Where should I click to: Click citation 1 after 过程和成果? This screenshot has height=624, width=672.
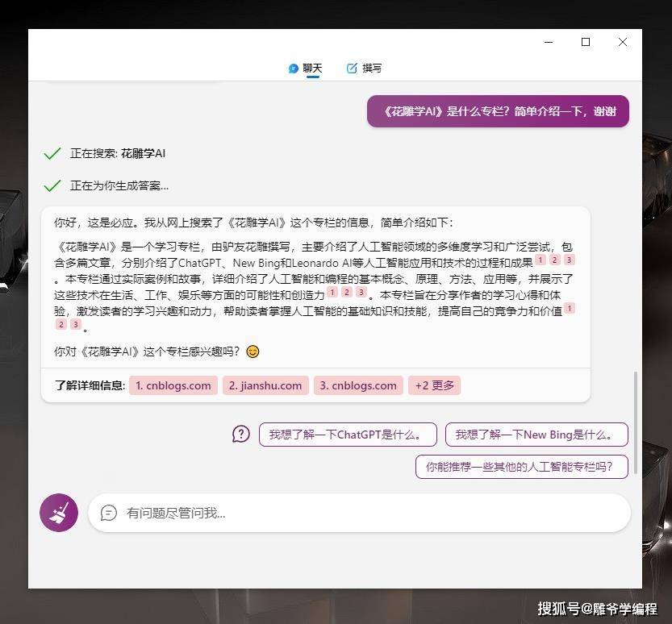pyautogui.click(x=541, y=260)
